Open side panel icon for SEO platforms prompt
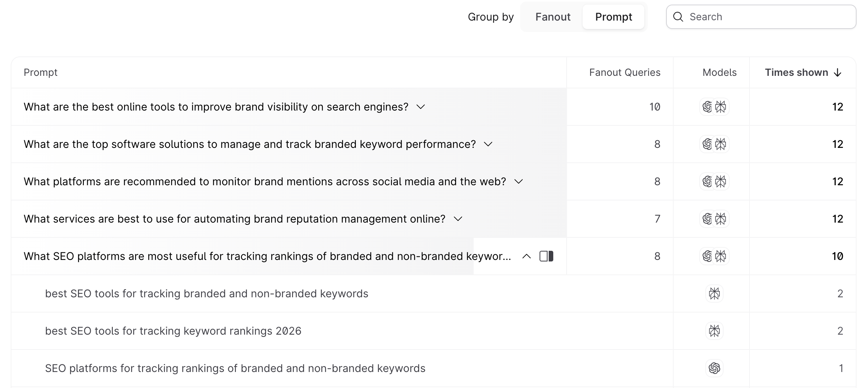868x388 pixels. click(x=546, y=256)
